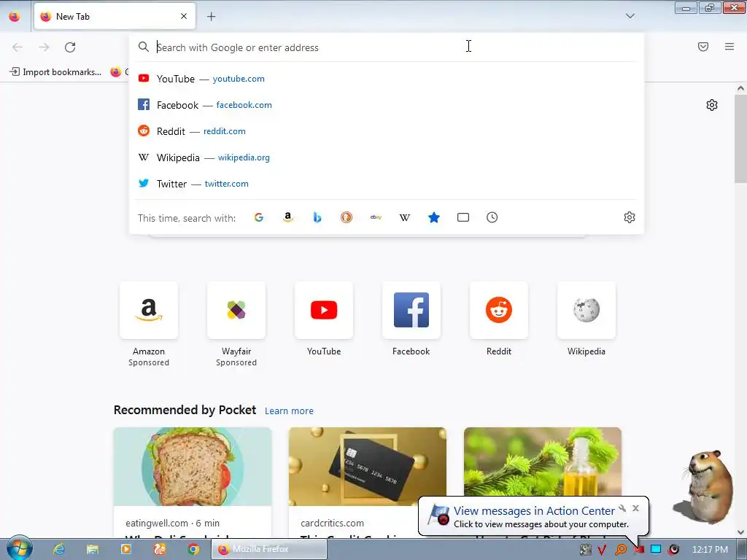
Task: Personalize new tab with the page gear
Action: click(x=712, y=105)
